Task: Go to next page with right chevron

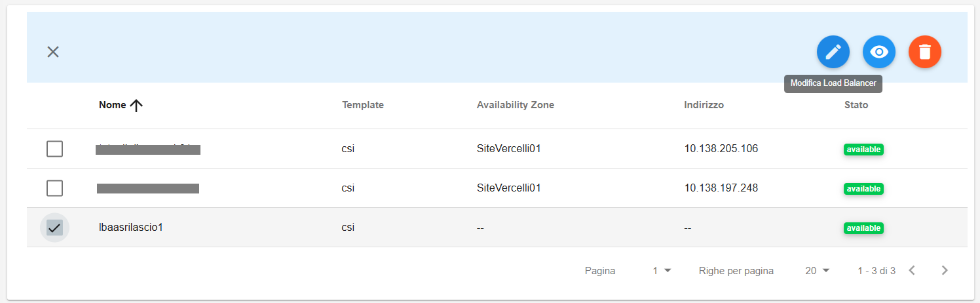Action: tap(944, 270)
